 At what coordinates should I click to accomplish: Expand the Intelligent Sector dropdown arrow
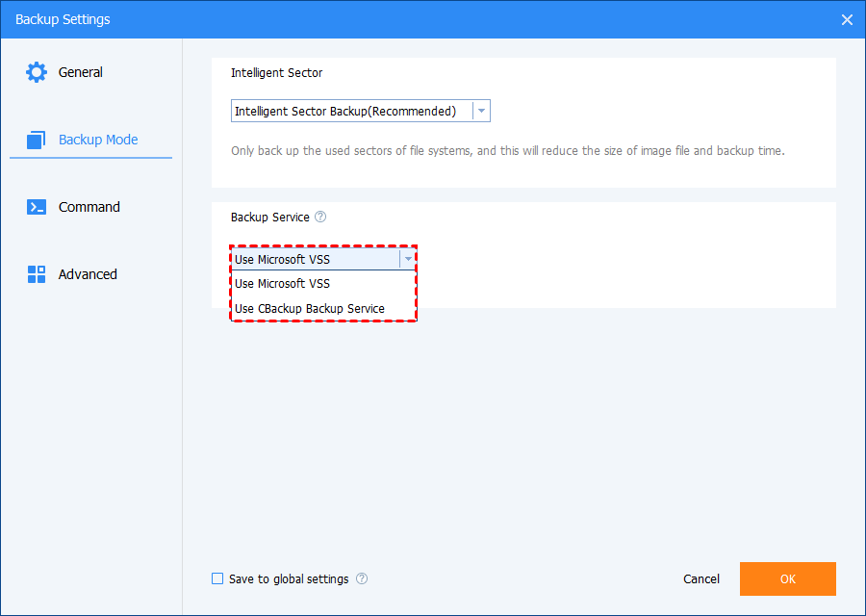pos(482,112)
